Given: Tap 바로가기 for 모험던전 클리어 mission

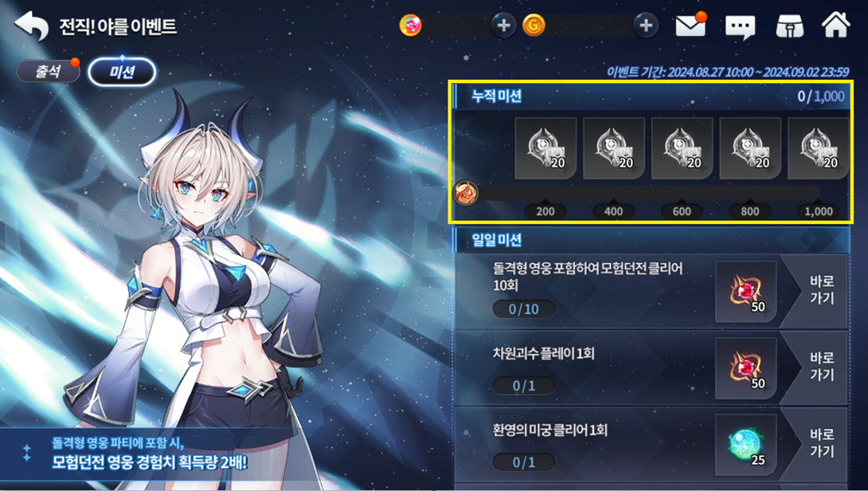Looking at the screenshot, I should coord(822,290).
